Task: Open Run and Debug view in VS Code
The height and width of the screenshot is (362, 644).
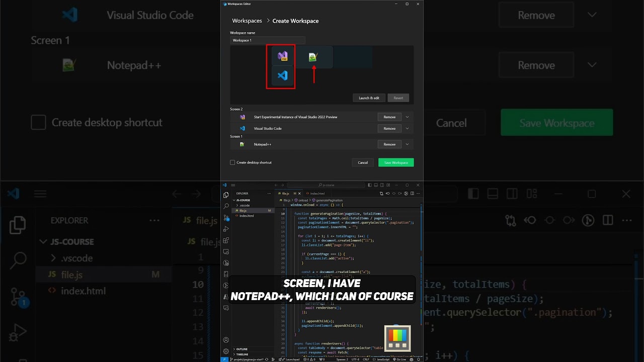Action: coord(226,229)
